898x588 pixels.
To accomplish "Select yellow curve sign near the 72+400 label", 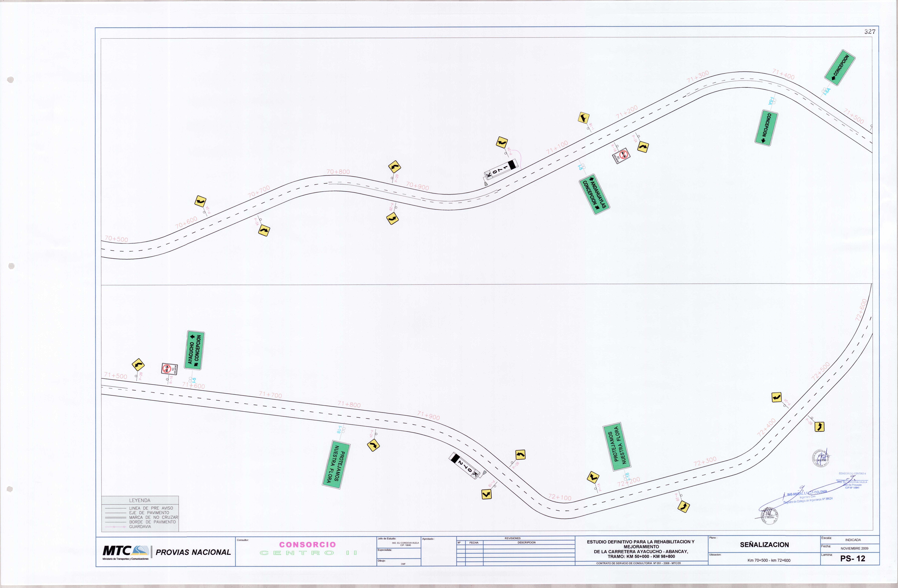I will [777, 397].
